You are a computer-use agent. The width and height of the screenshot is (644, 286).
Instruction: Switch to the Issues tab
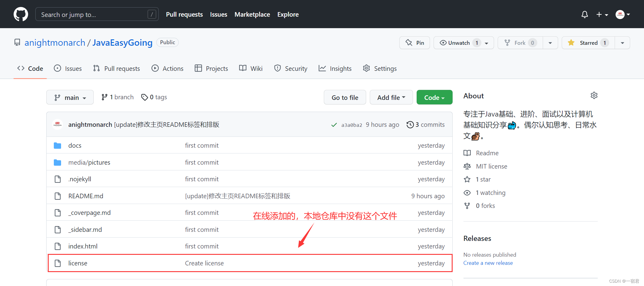pyautogui.click(x=68, y=68)
